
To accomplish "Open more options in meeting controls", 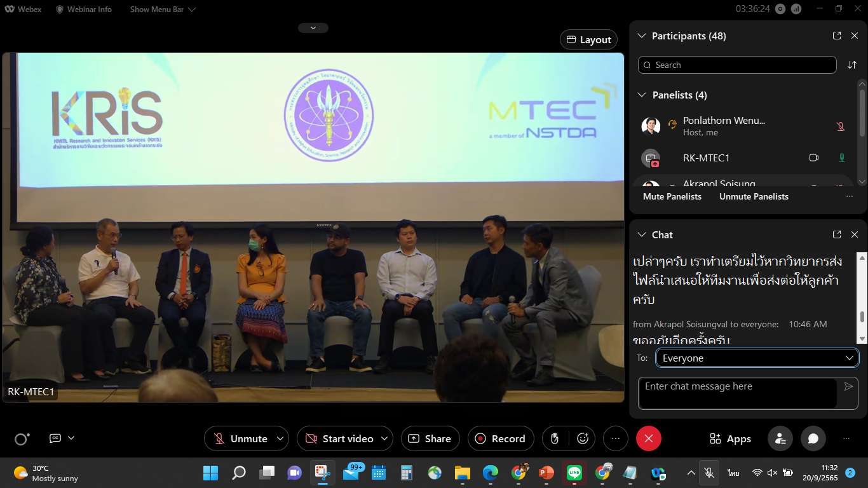I will (x=615, y=438).
